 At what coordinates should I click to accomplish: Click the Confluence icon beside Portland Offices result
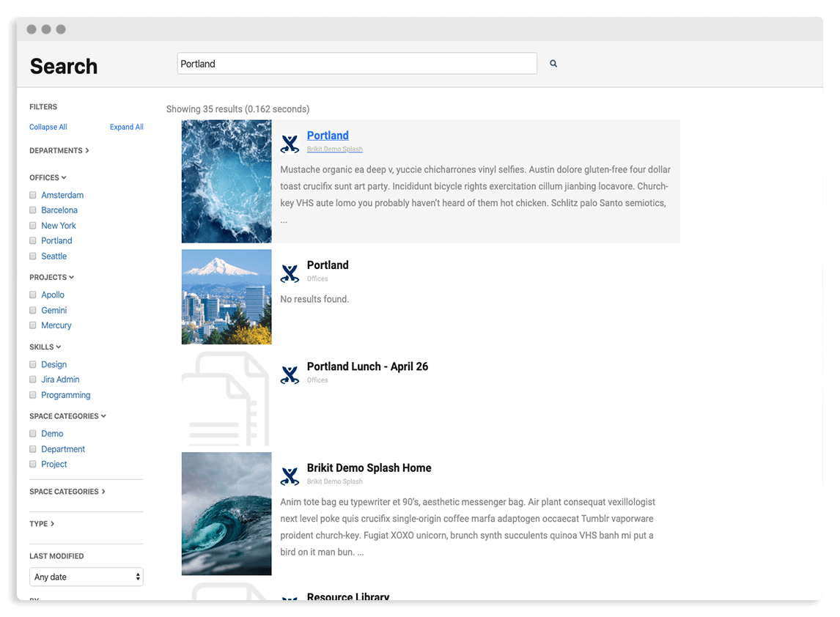click(290, 273)
